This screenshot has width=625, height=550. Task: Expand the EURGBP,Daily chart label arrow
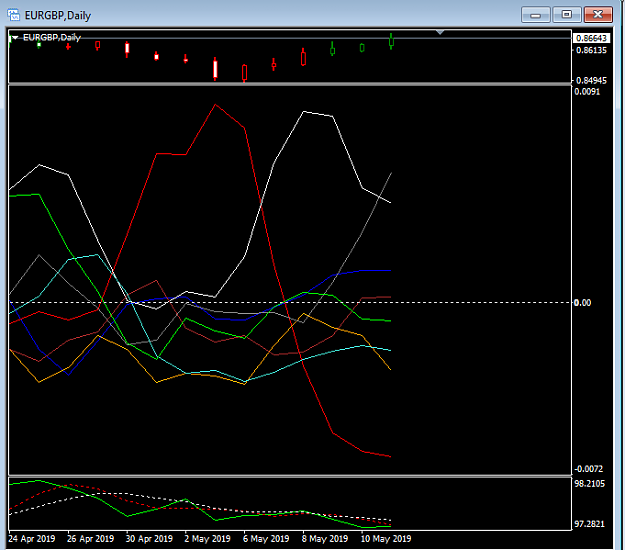15,37
